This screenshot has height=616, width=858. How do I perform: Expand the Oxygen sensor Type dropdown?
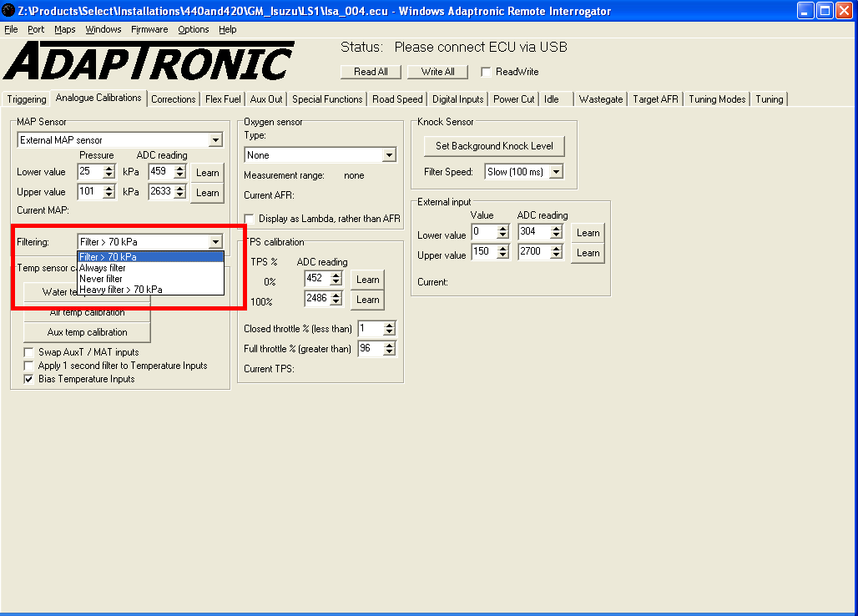point(389,155)
